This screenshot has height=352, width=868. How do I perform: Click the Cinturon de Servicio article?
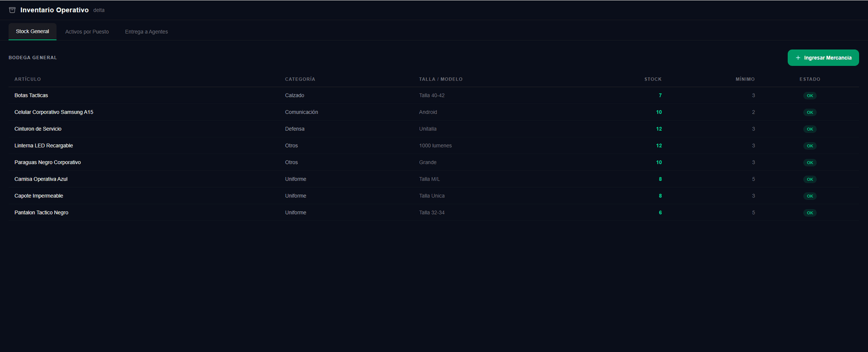38,129
